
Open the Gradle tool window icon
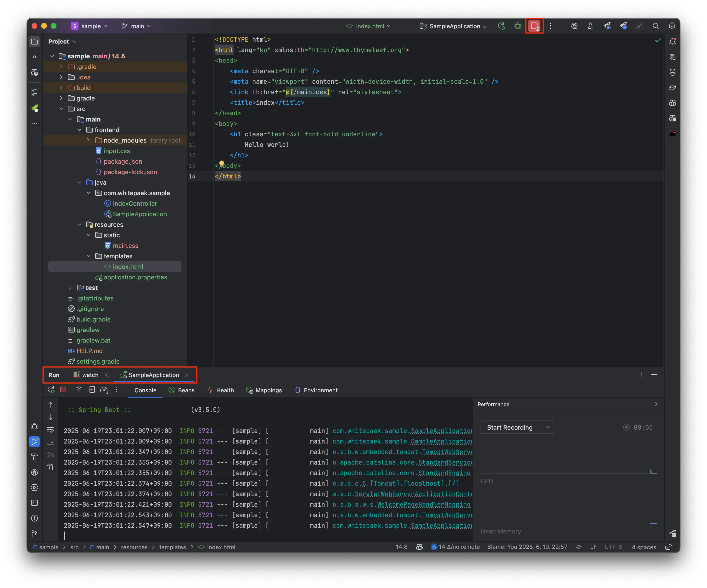pyautogui.click(x=672, y=88)
